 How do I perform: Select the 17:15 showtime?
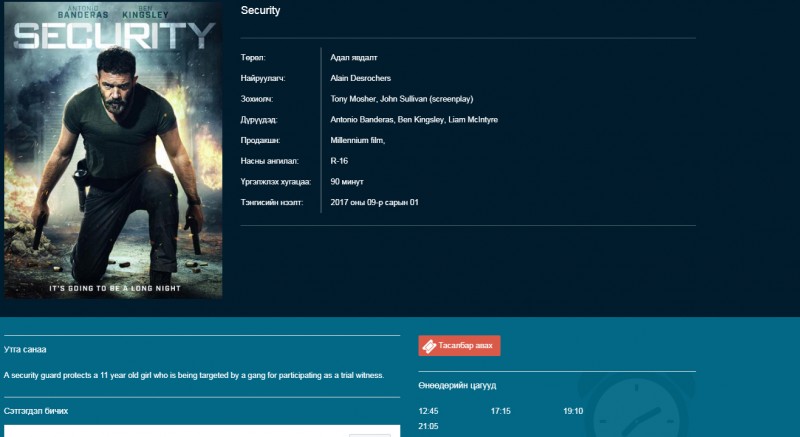click(501, 411)
